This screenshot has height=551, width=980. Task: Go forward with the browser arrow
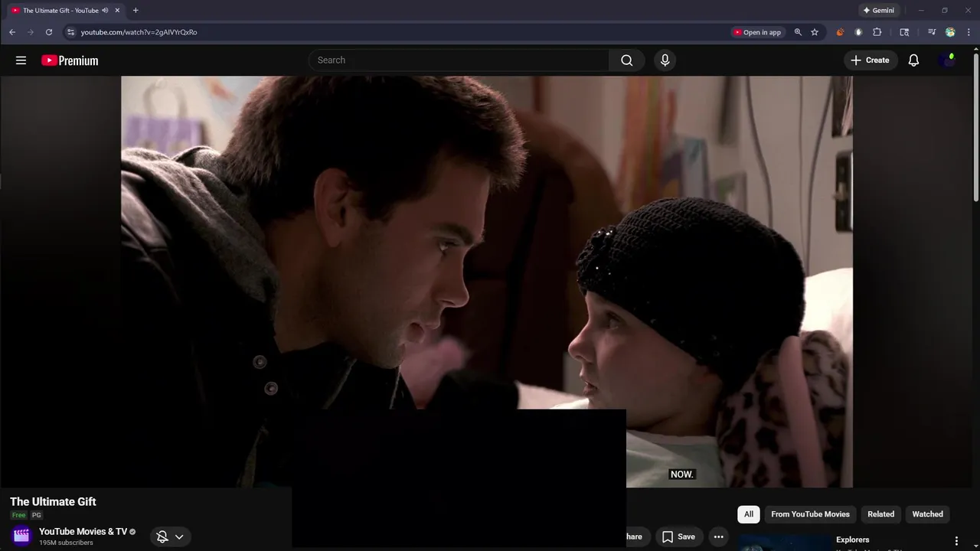pos(31,32)
